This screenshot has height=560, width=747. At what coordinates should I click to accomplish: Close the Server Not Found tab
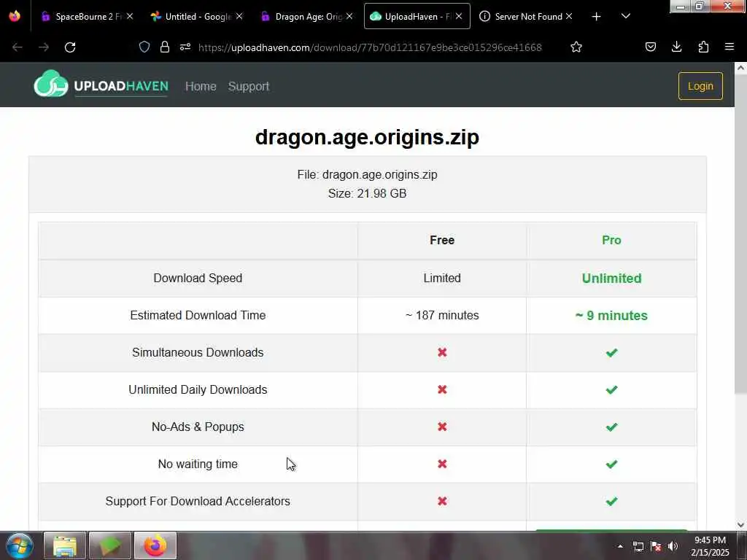point(569,16)
